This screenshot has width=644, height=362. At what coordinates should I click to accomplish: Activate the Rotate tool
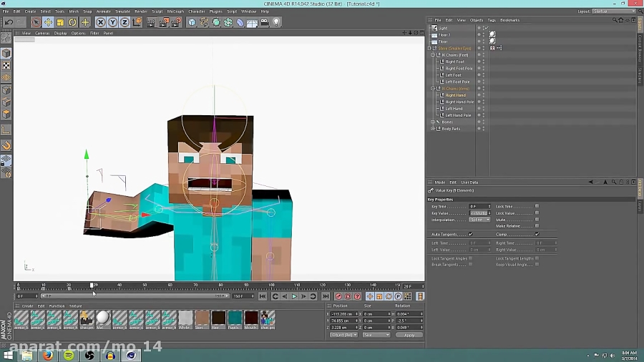[x=73, y=22]
